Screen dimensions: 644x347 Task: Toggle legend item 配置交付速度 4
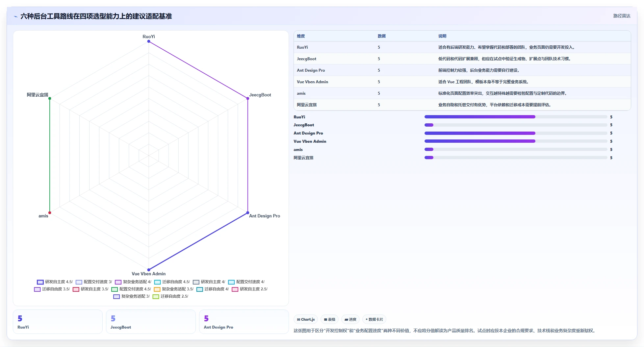246,282
